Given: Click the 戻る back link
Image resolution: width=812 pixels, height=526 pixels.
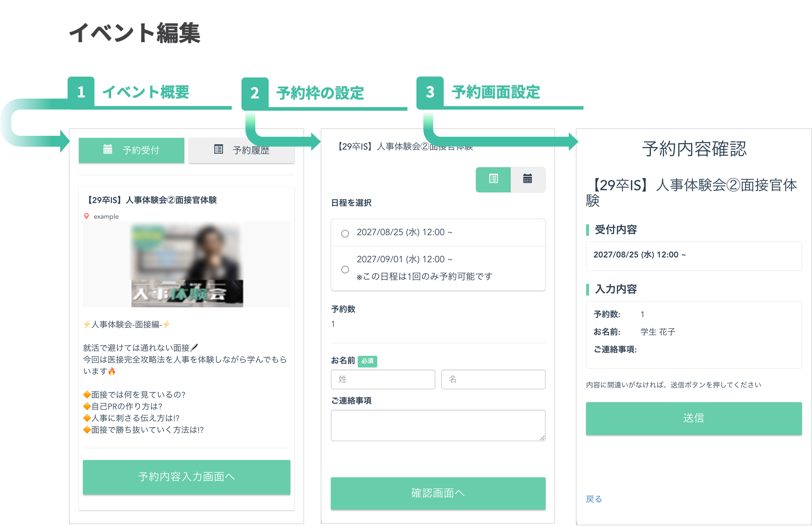Looking at the screenshot, I should point(594,499).
